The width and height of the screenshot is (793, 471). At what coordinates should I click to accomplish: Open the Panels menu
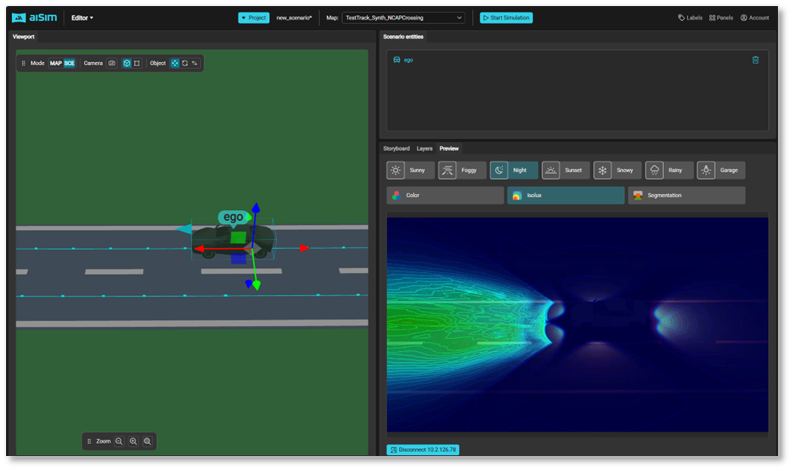click(x=721, y=18)
